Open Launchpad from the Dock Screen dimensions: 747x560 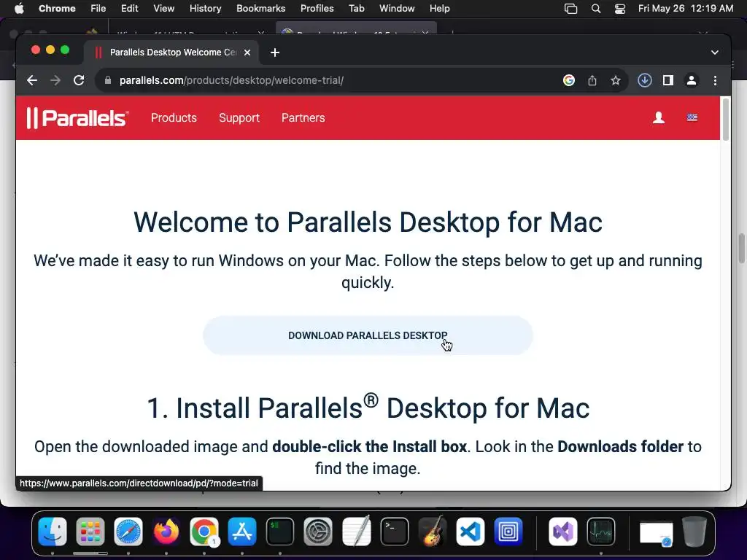pyautogui.click(x=90, y=531)
